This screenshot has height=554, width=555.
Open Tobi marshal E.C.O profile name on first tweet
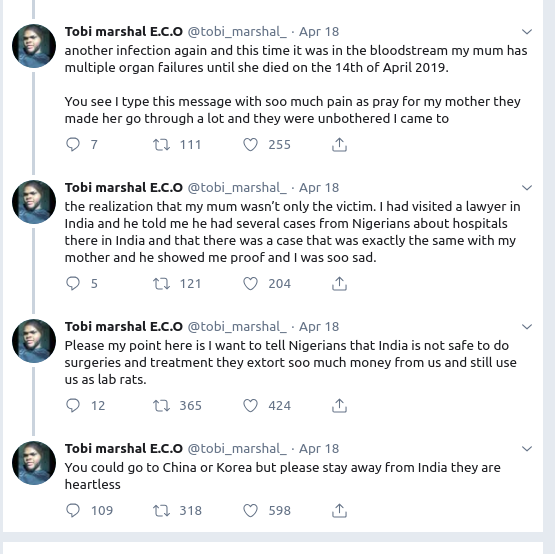click(x=124, y=32)
